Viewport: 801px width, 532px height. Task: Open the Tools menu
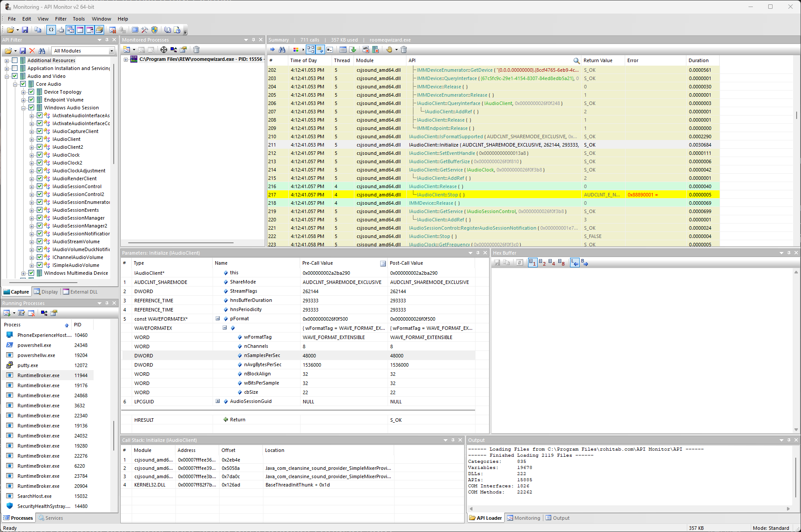(x=79, y=19)
